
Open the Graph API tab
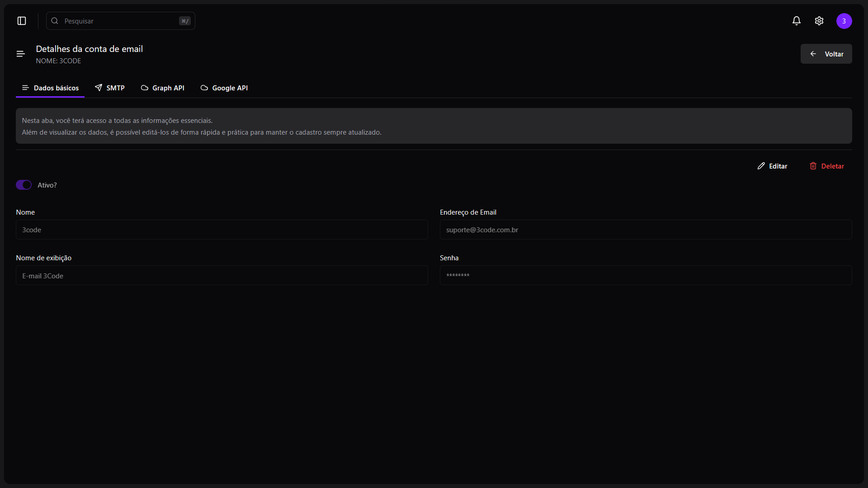click(x=163, y=88)
